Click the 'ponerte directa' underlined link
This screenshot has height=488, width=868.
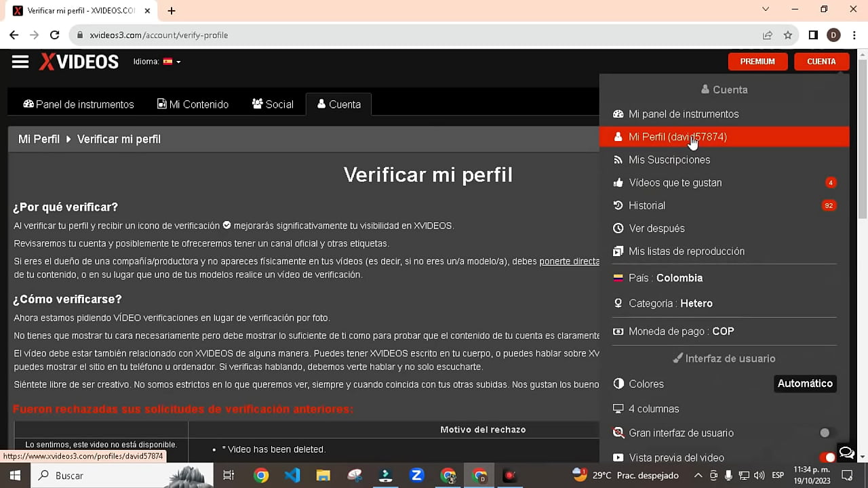tap(569, 261)
